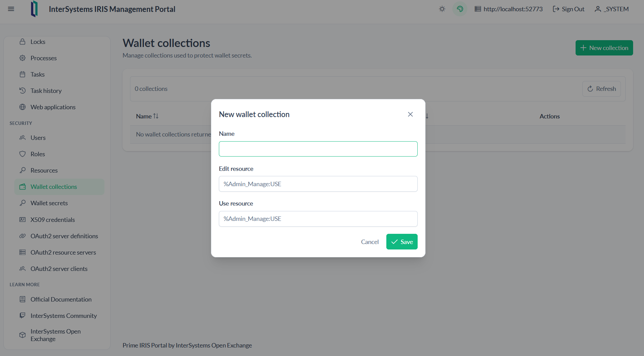The width and height of the screenshot is (644, 356).
Task: Click the Edit resource input field
Action: [318, 184]
